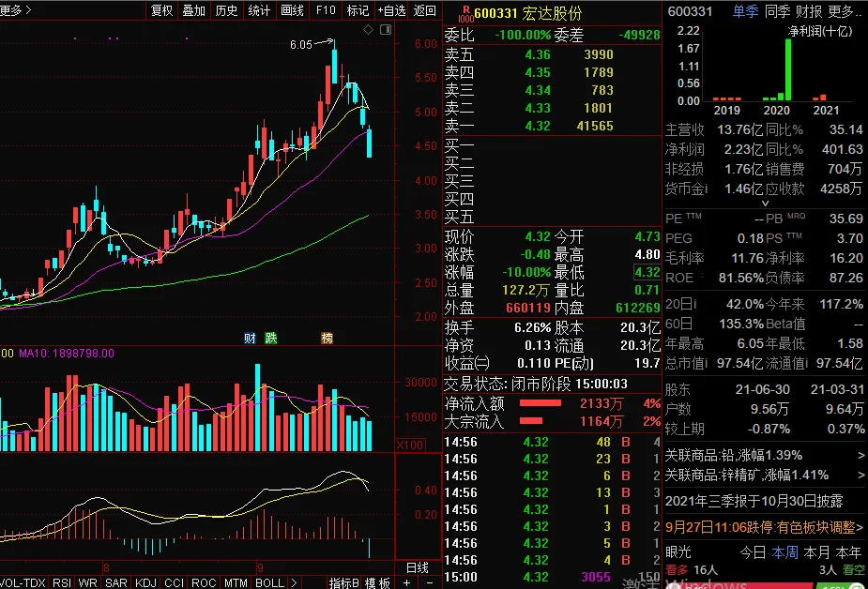Click the X100 volume scale label
The image size is (868, 589).
(x=410, y=445)
